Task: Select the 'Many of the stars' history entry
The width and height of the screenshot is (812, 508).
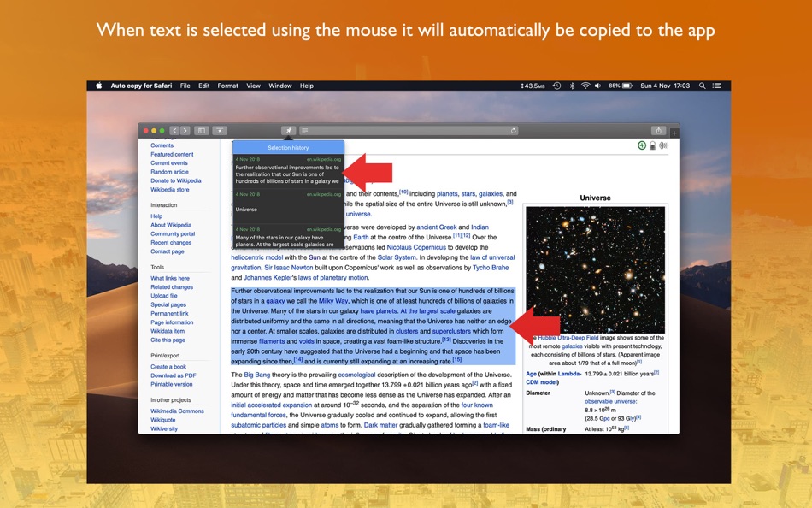Action: pyautogui.click(x=288, y=238)
